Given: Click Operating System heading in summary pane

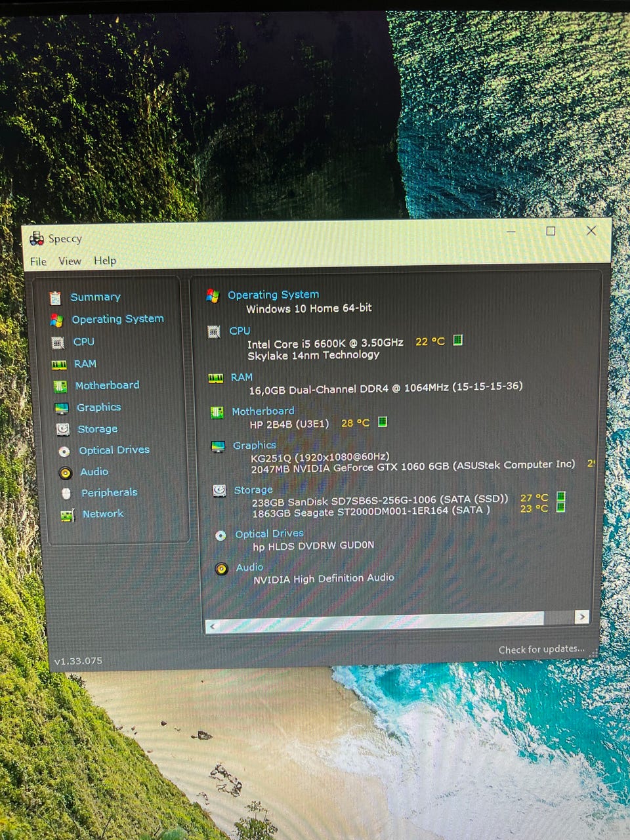Looking at the screenshot, I should [x=273, y=295].
